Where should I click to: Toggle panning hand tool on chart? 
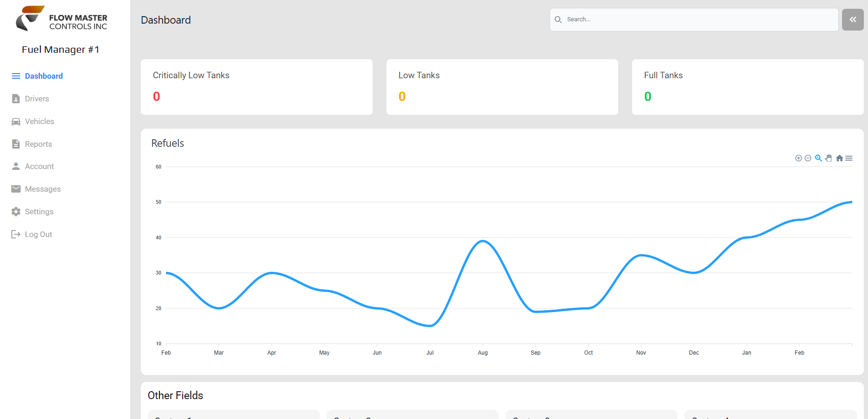tap(829, 158)
